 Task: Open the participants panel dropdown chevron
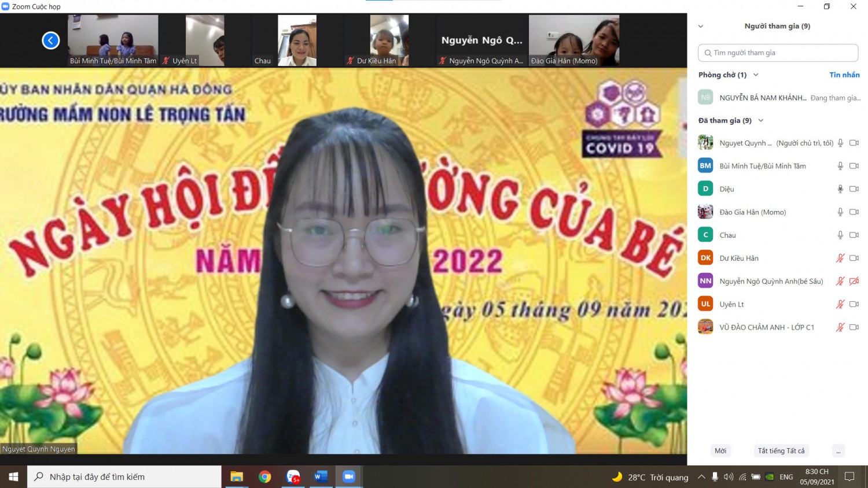(701, 27)
